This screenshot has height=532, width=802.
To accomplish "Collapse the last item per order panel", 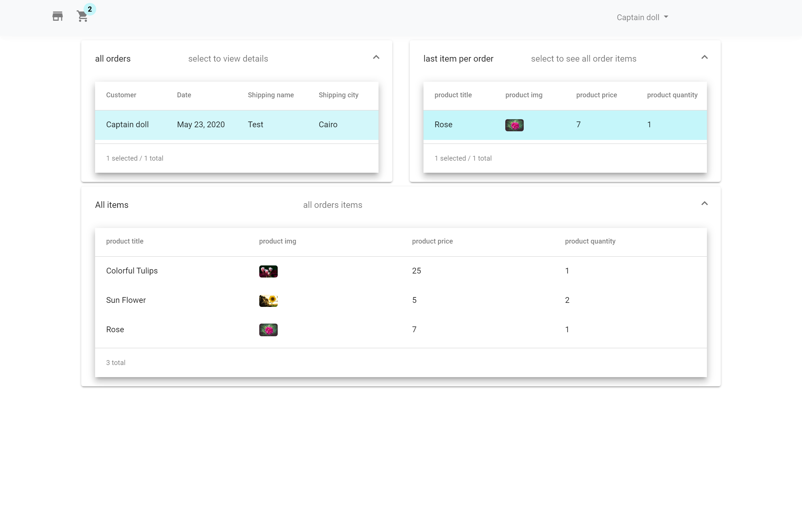I will pos(704,57).
